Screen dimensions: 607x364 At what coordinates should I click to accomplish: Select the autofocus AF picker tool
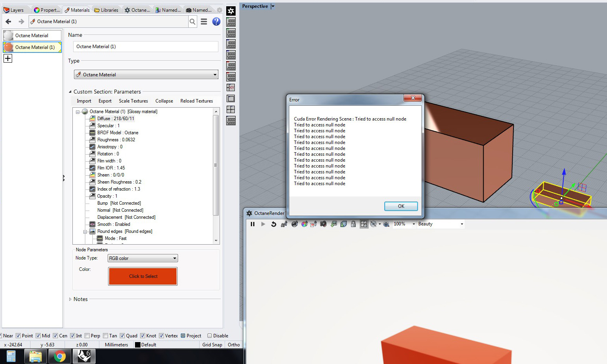tap(284, 224)
